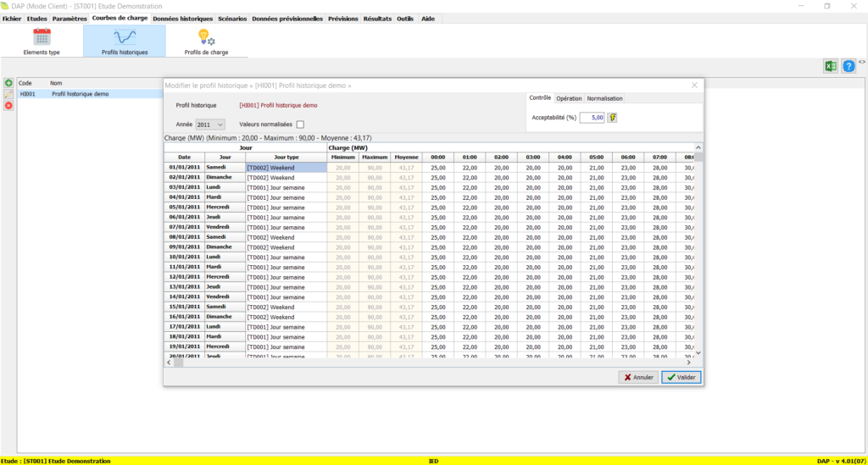Select the Profils historiques icon
The height and width of the screenshot is (465, 868).
click(x=125, y=36)
